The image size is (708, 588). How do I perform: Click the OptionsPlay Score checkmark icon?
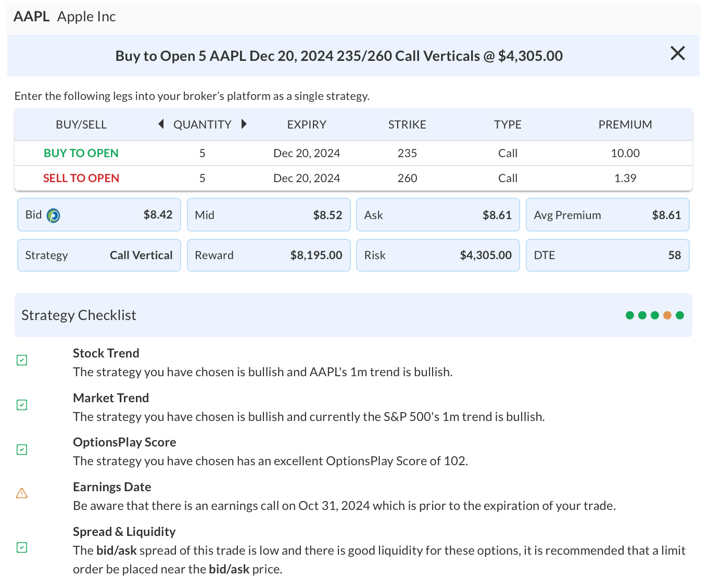point(22,450)
